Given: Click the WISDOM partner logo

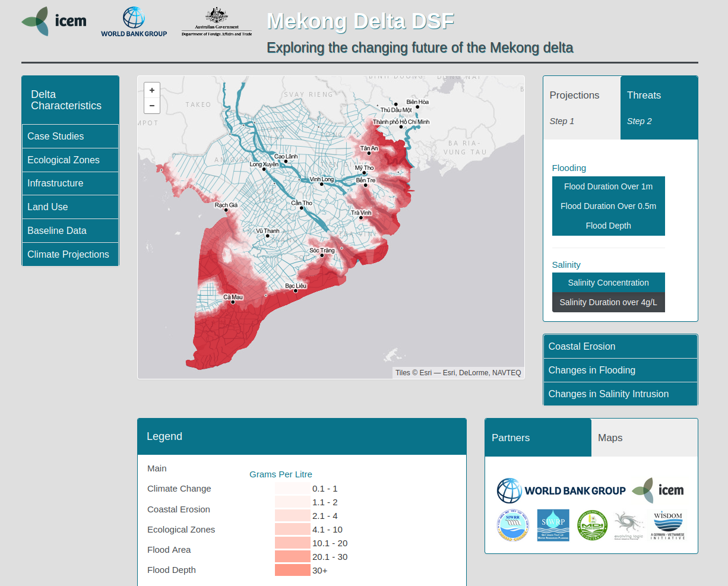Looking at the screenshot, I should click(667, 525).
